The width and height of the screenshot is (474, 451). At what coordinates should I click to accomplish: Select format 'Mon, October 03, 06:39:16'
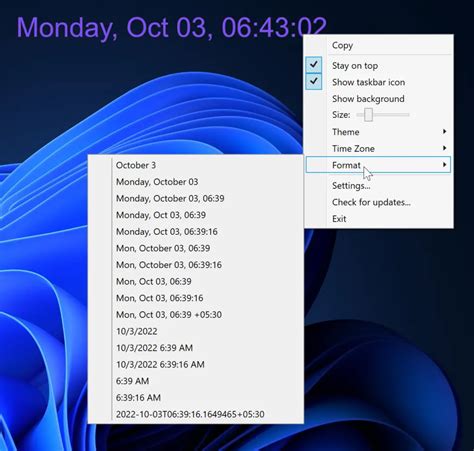coord(196,265)
